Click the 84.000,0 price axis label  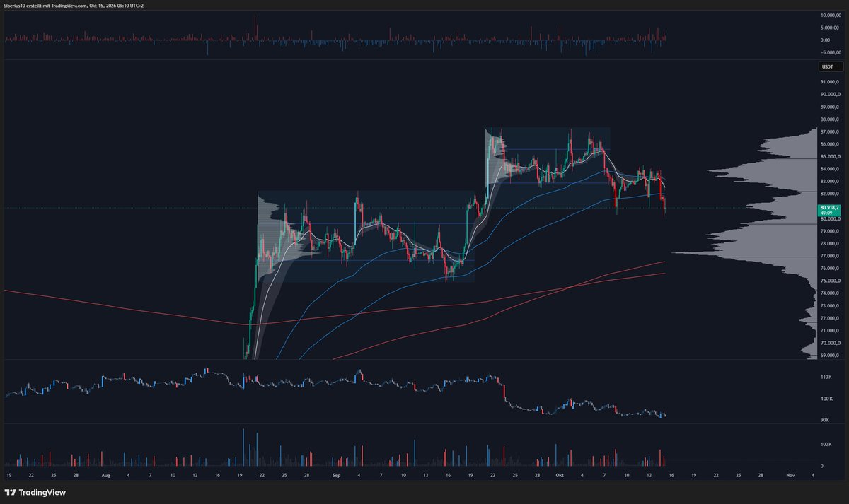[x=829, y=169]
